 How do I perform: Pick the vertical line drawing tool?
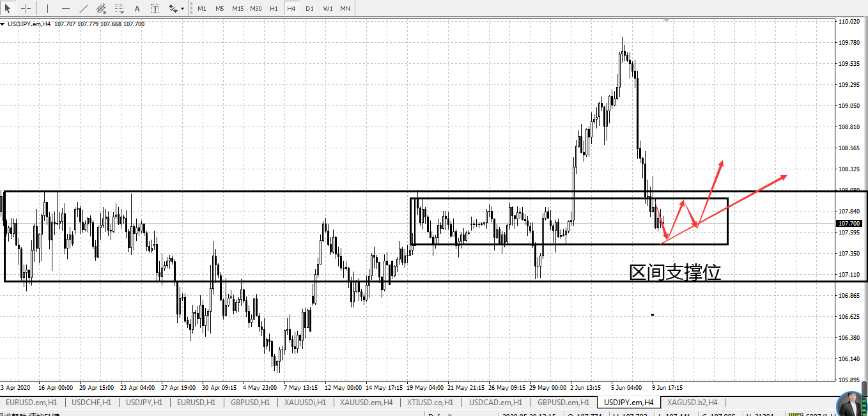point(48,8)
